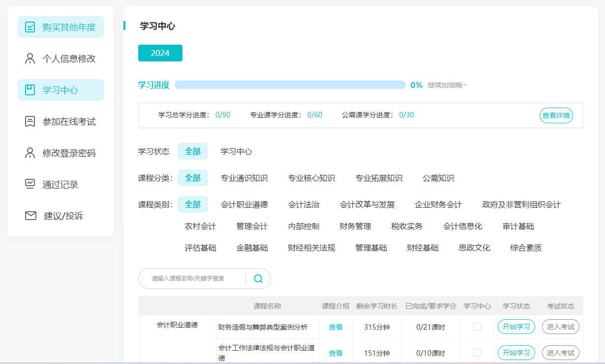605x364 pixels.
Task: Click the search magnifier icon
Action: [x=257, y=278]
